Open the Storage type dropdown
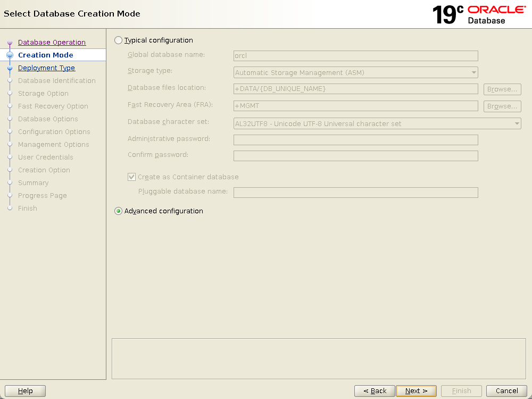This screenshot has height=399, width=532. click(355, 72)
